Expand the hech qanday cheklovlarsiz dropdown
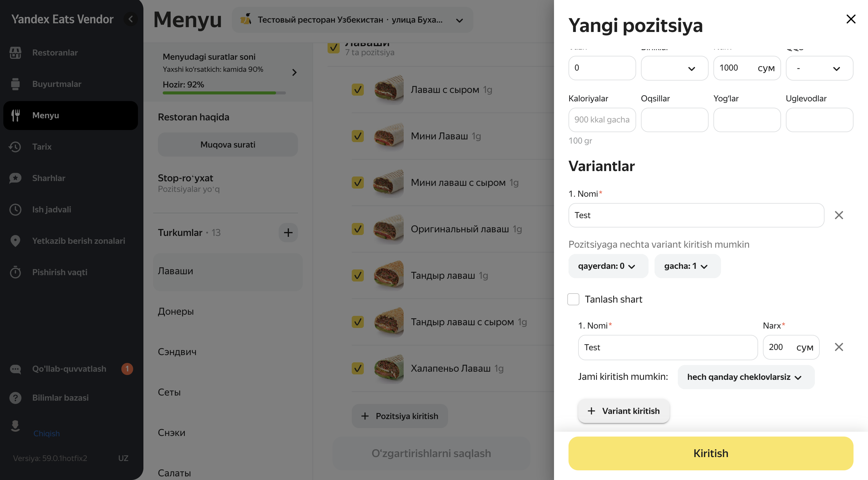The width and height of the screenshot is (868, 480). [x=746, y=377]
